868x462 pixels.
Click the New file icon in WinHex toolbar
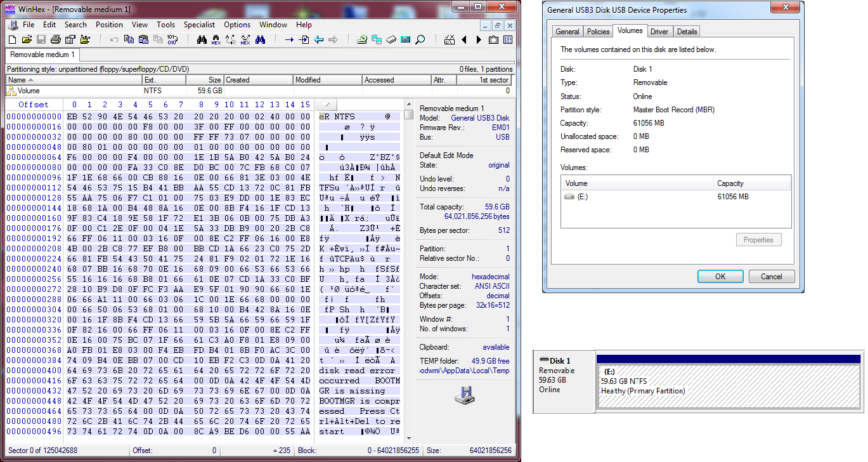(x=13, y=39)
